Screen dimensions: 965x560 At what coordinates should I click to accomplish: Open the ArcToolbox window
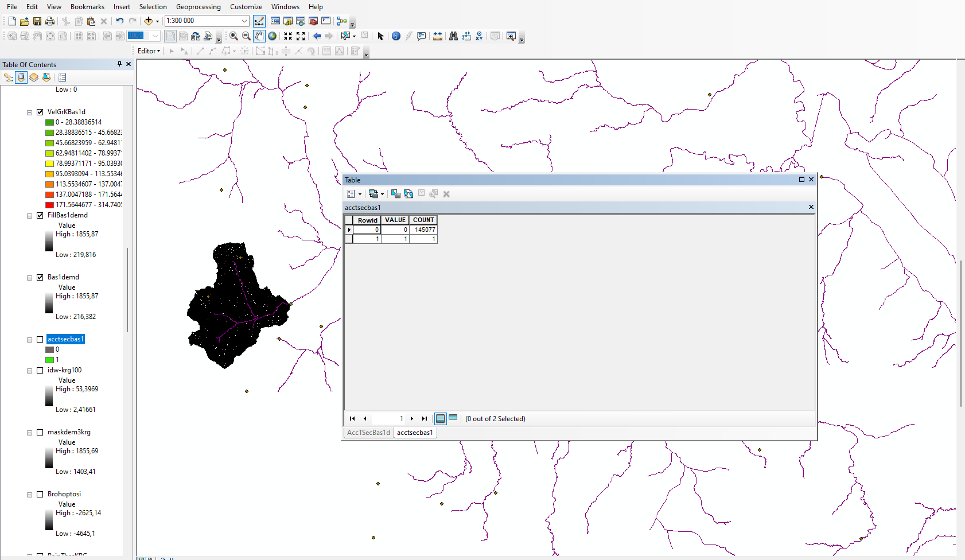[313, 21]
